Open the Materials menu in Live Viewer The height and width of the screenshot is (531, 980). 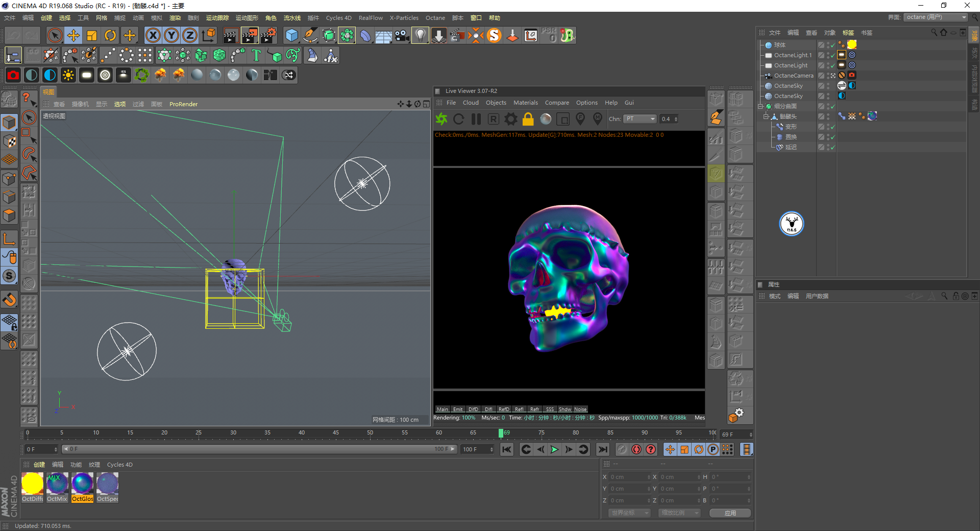(x=525, y=103)
